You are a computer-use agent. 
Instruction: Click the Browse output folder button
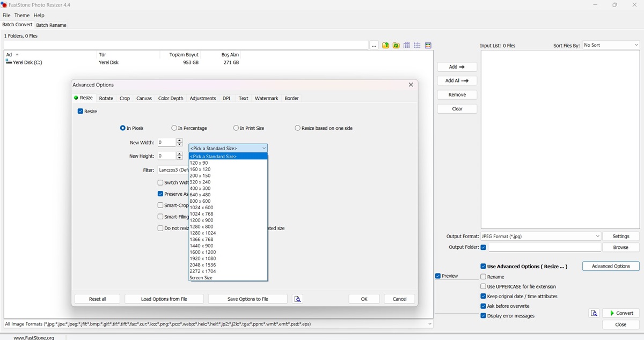coord(621,248)
